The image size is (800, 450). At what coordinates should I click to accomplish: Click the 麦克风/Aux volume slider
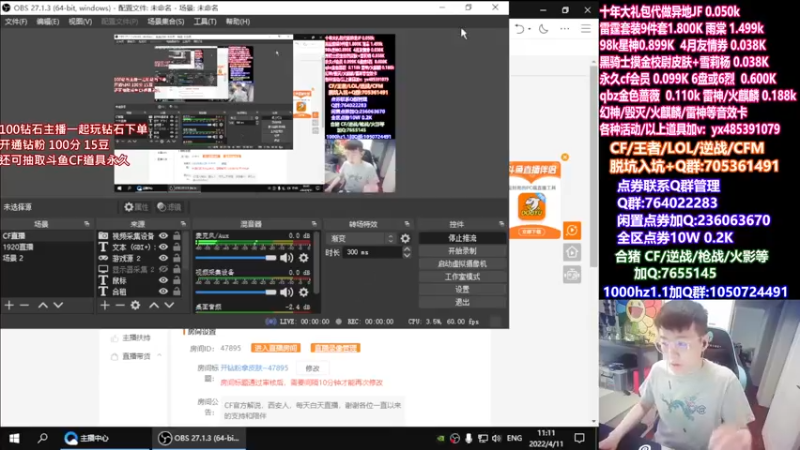tap(236, 258)
